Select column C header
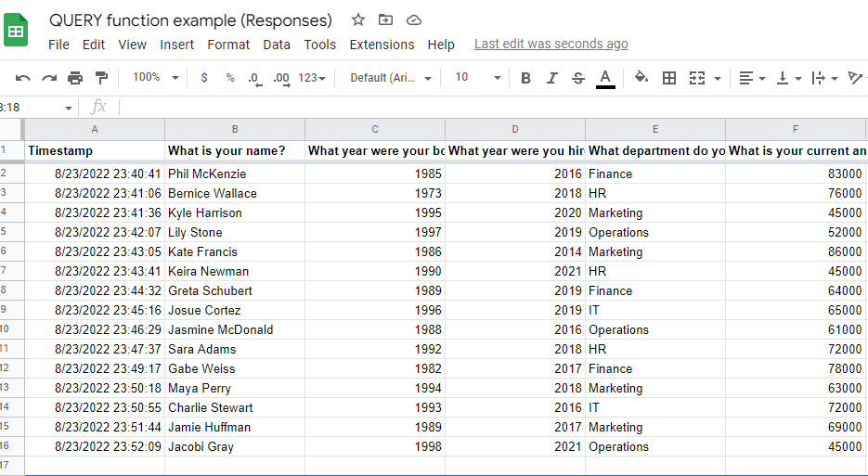 (375, 130)
